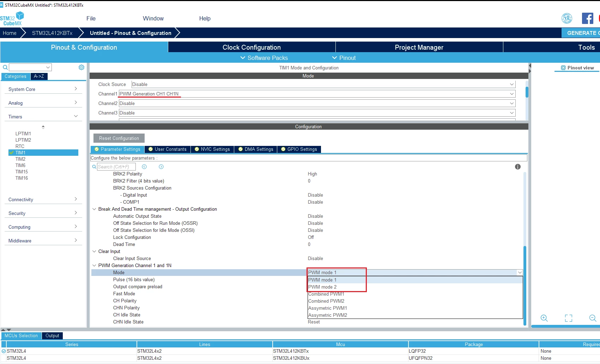Open the Window menu
600x364 pixels.
153,18
